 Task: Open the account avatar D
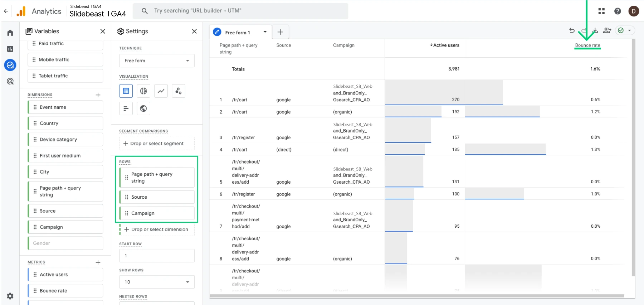pyautogui.click(x=634, y=11)
